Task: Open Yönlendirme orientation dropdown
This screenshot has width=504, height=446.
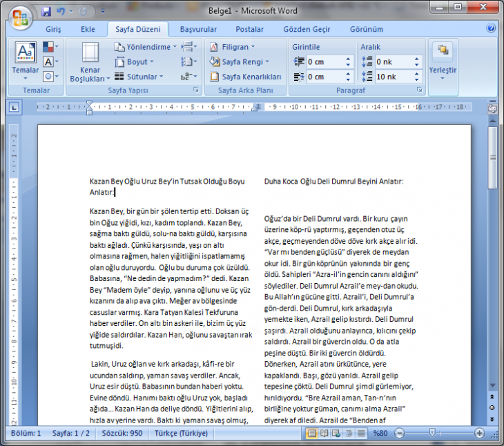Action: 145,47
